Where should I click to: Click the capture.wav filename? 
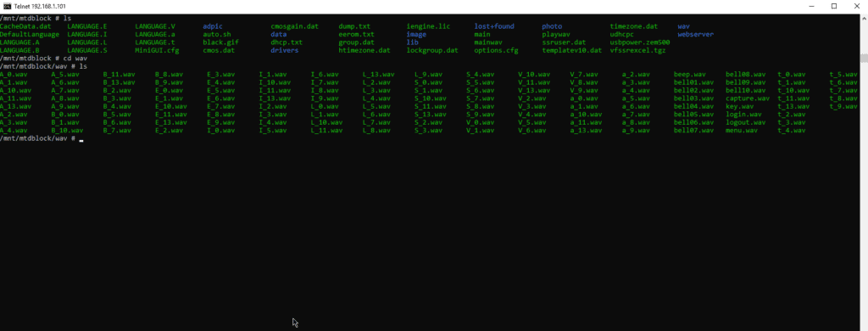tap(748, 98)
